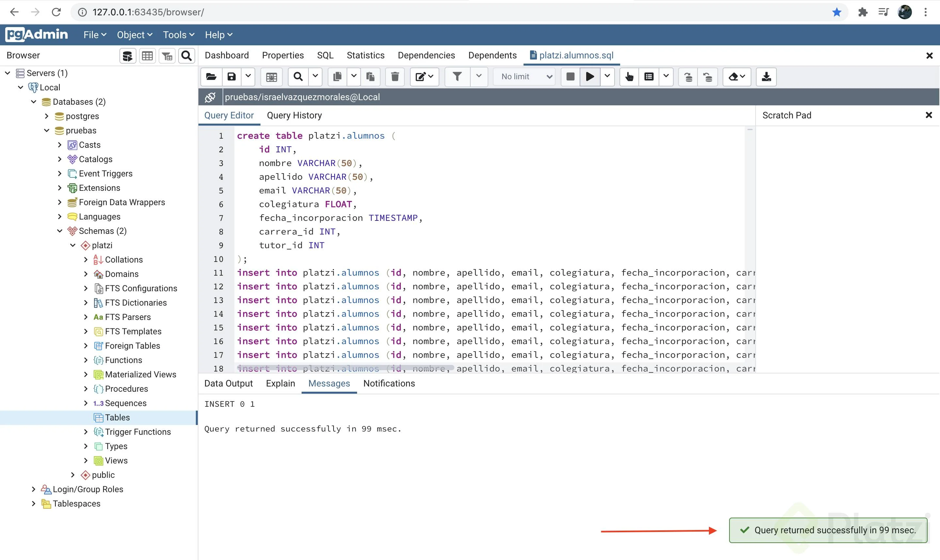Click the Save file icon
Image resolution: width=940 pixels, height=560 pixels.
(231, 77)
